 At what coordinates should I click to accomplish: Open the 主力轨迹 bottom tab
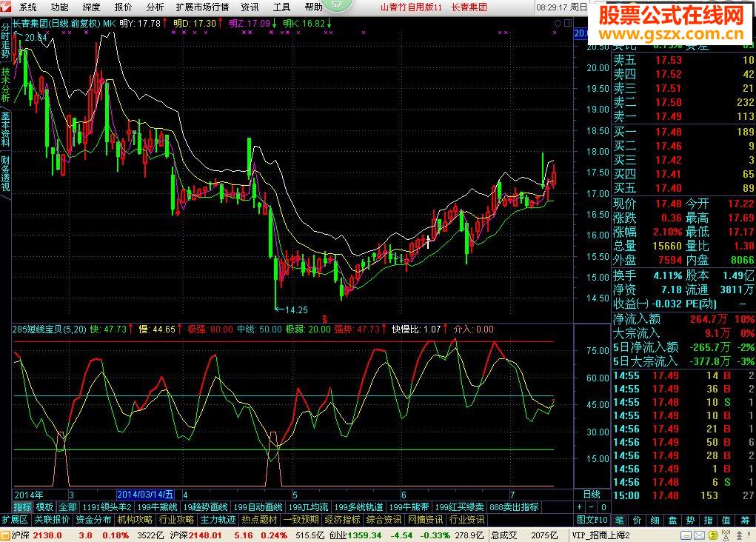tap(218, 520)
